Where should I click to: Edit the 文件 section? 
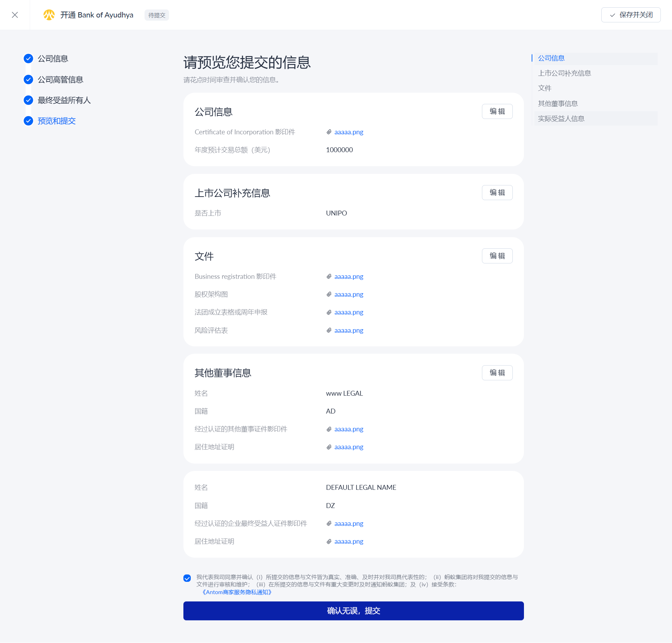click(497, 256)
